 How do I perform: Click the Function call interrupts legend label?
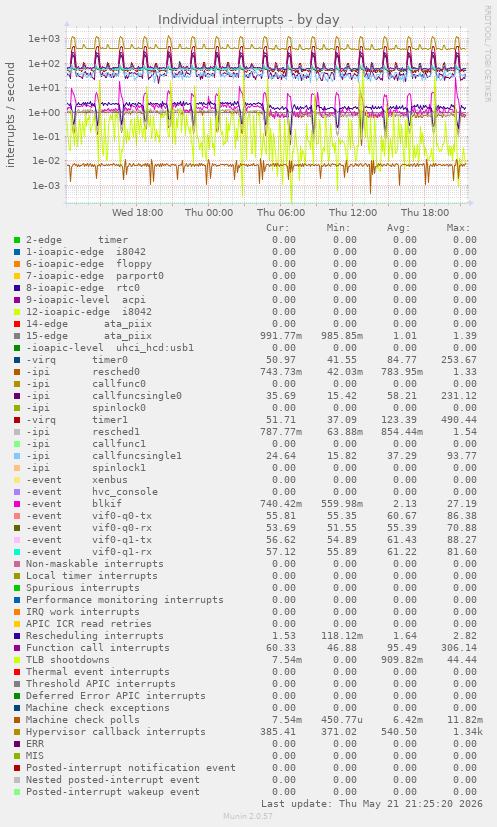tap(98, 648)
